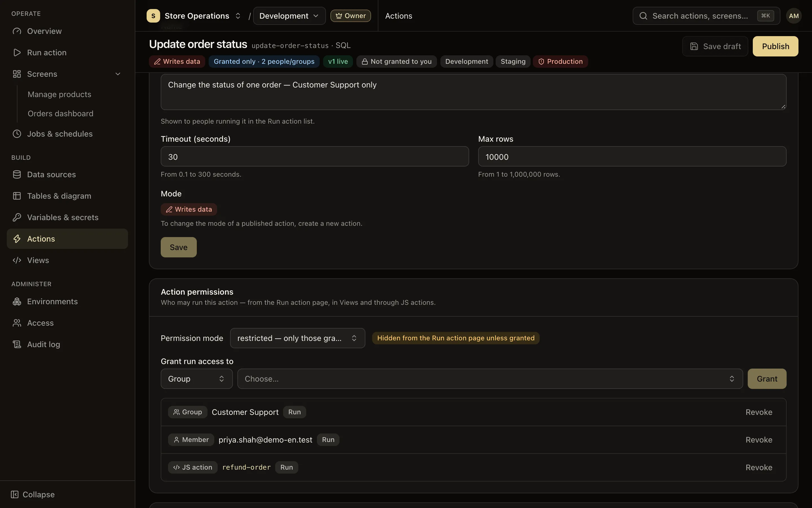Open the Choose... grantee dropdown
The width and height of the screenshot is (812, 508).
coord(490,379)
